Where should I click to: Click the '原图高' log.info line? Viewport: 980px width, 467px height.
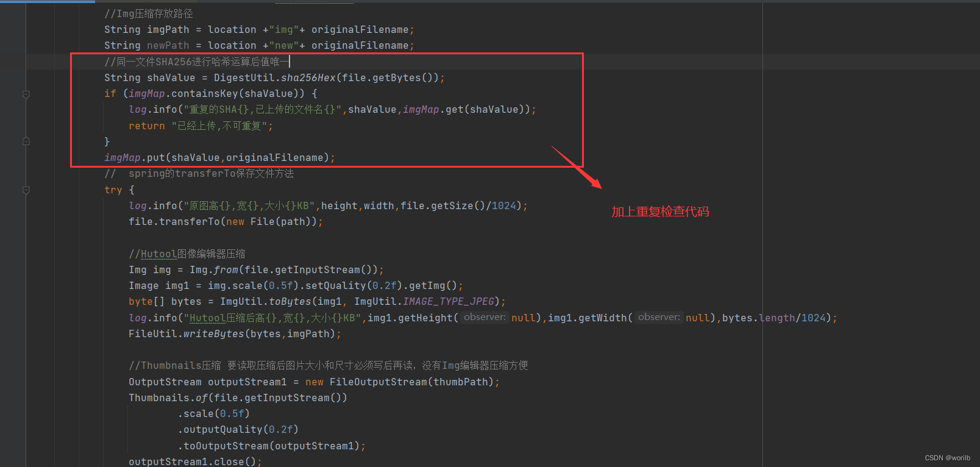[328, 205]
